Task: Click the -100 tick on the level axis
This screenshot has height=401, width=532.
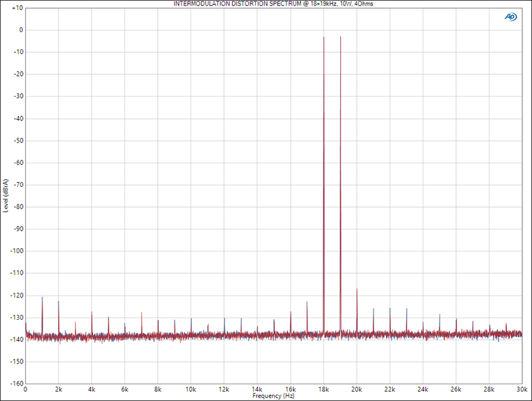Action: (x=17, y=251)
